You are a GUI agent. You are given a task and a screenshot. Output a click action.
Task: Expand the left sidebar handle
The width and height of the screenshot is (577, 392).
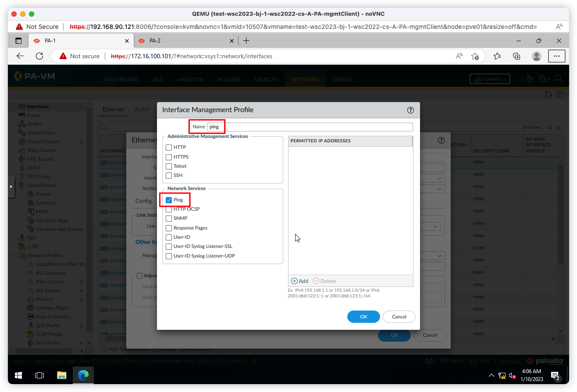click(11, 186)
